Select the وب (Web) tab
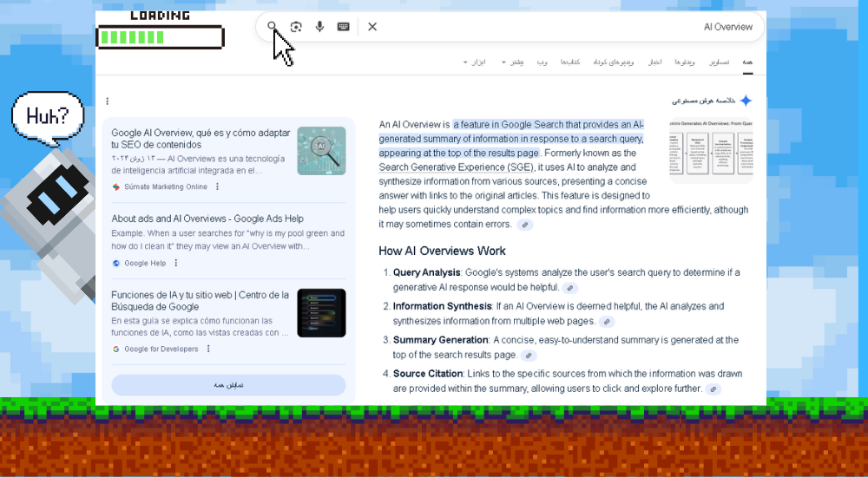The height and width of the screenshot is (477, 868). (542, 62)
